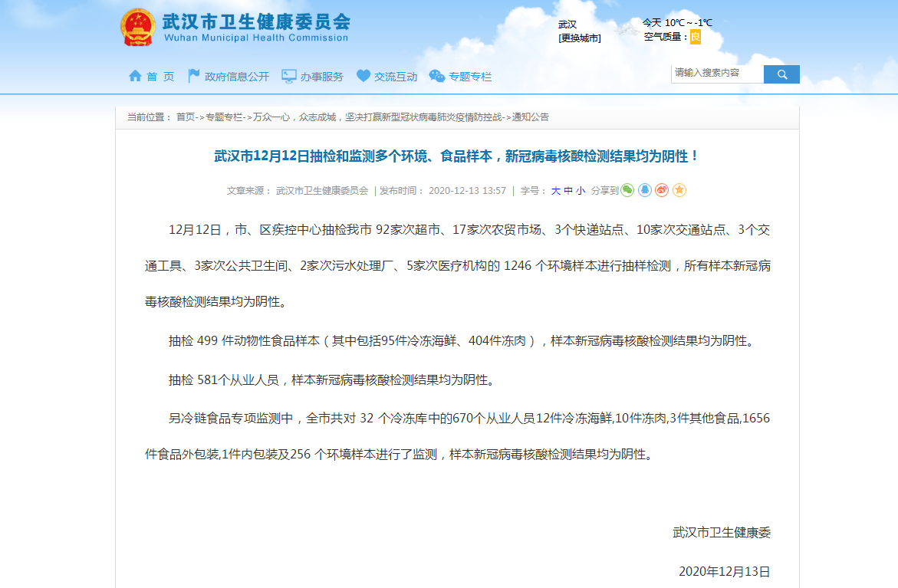Image resolution: width=898 pixels, height=588 pixels.
Task: Set font size to 小
Action: click(581, 191)
